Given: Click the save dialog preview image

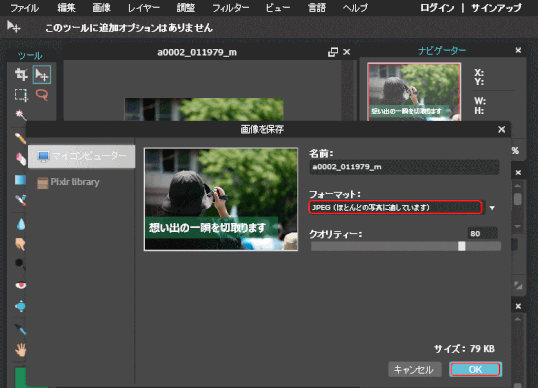Looking at the screenshot, I should pyautogui.click(x=221, y=199).
